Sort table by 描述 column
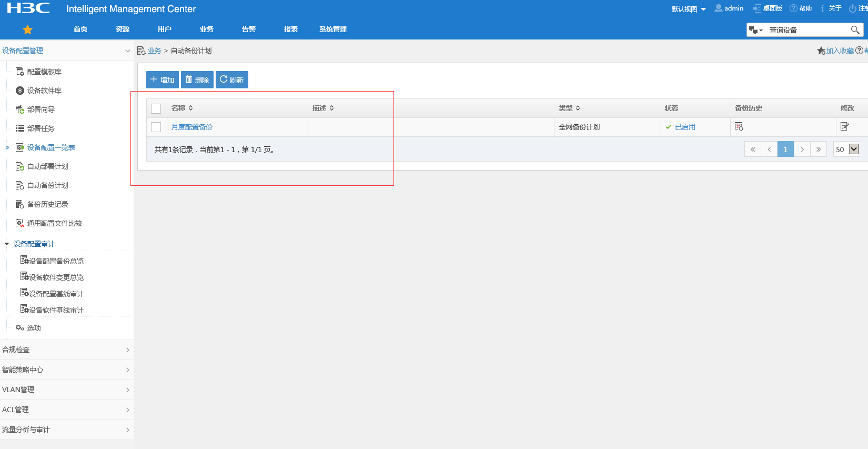 pos(323,108)
